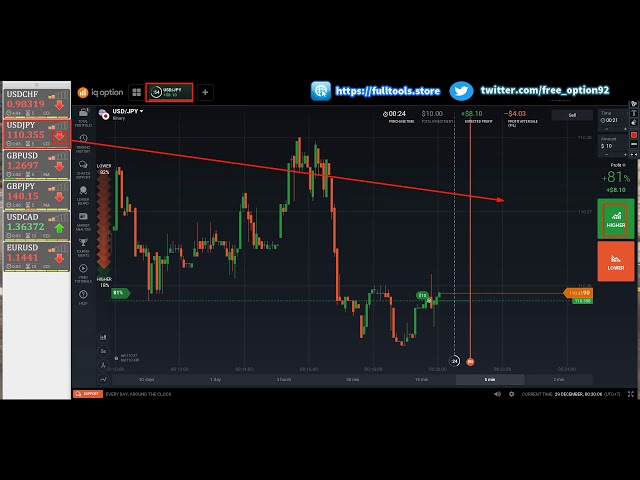The width and height of the screenshot is (640, 480).
Task: Click the Help question mark icon
Action: [x=83, y=296]
